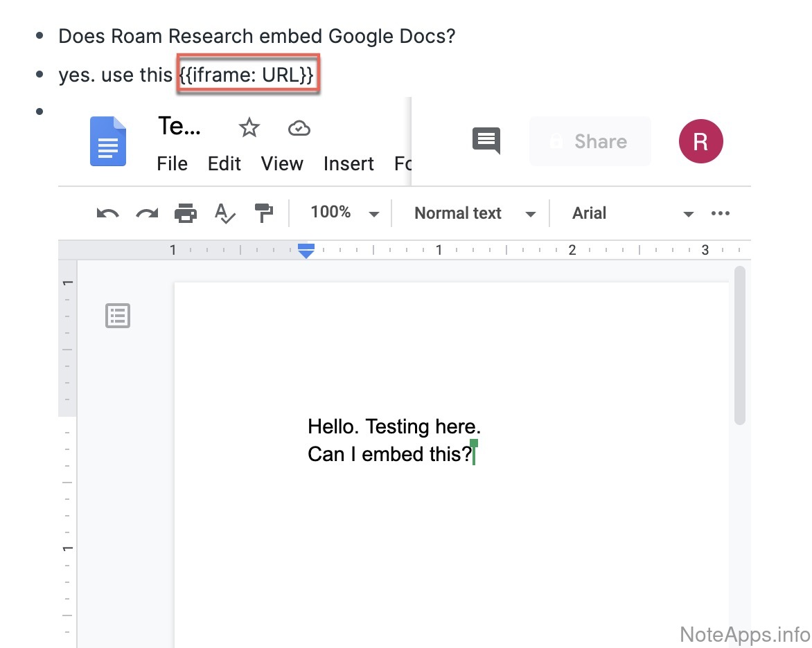This screenshot has width=812, height=648.
Task: Star the document with the star icon
Action: click(249, 127)
